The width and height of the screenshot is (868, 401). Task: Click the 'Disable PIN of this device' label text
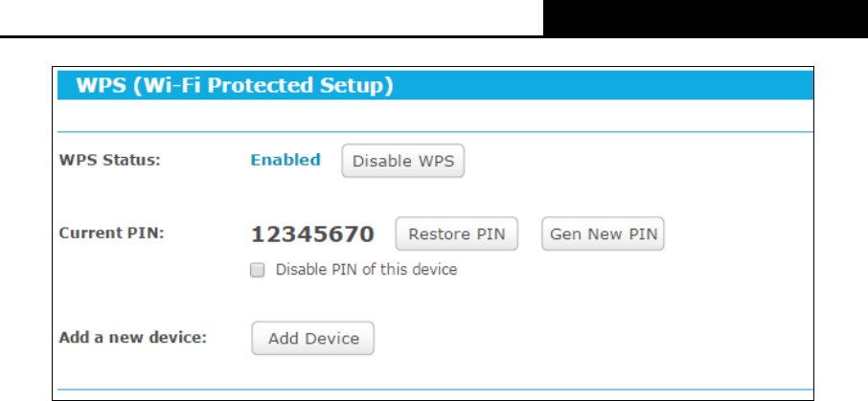click(367, 270)
